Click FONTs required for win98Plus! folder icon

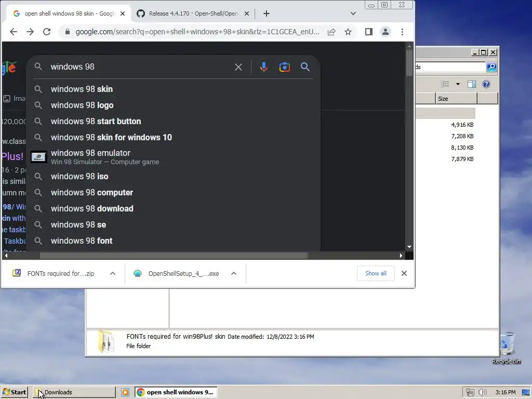pyautogui.click(x=106, y=342)
